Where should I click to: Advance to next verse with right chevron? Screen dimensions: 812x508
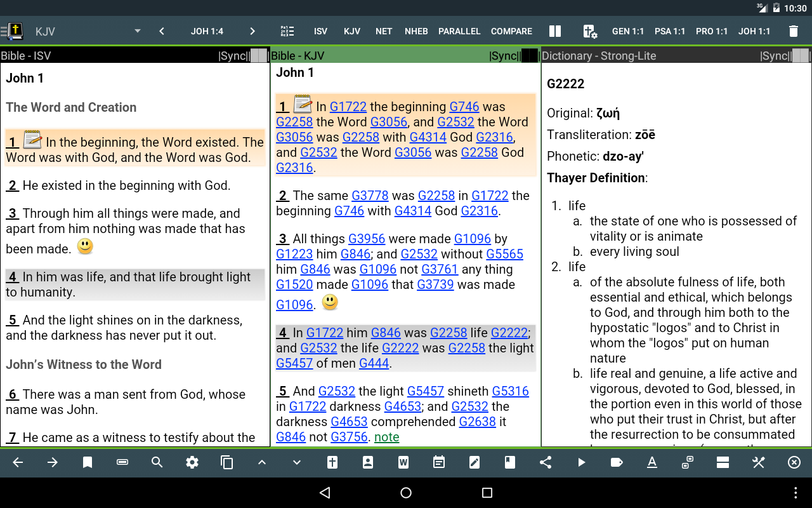(252, 30)
